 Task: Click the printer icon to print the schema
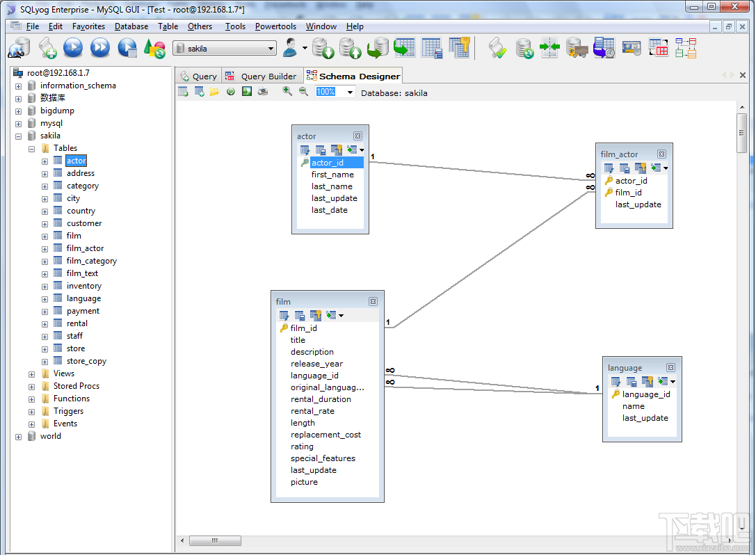point(262,91)
